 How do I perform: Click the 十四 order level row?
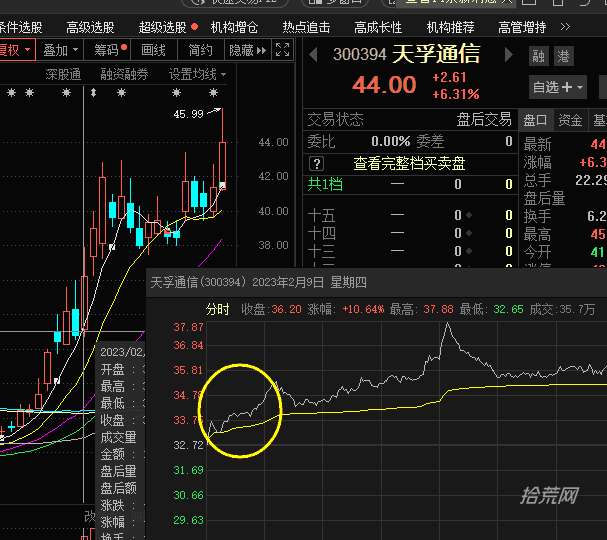(x=410, y=233)
